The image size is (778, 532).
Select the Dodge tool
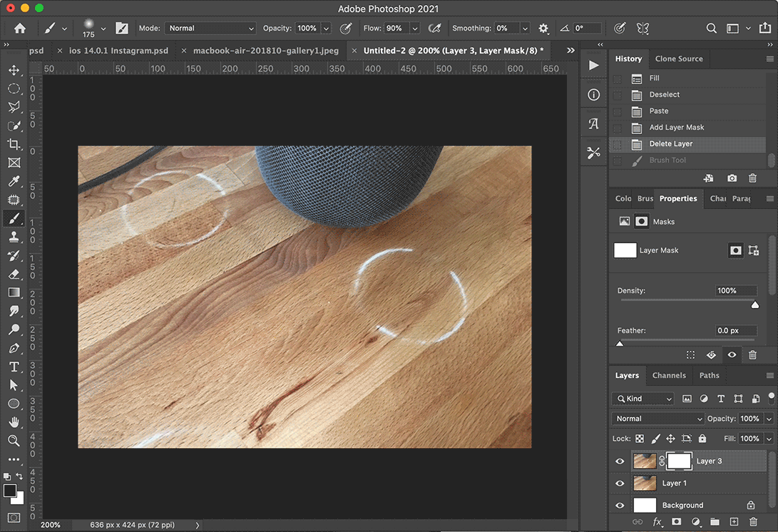[14, 329]
